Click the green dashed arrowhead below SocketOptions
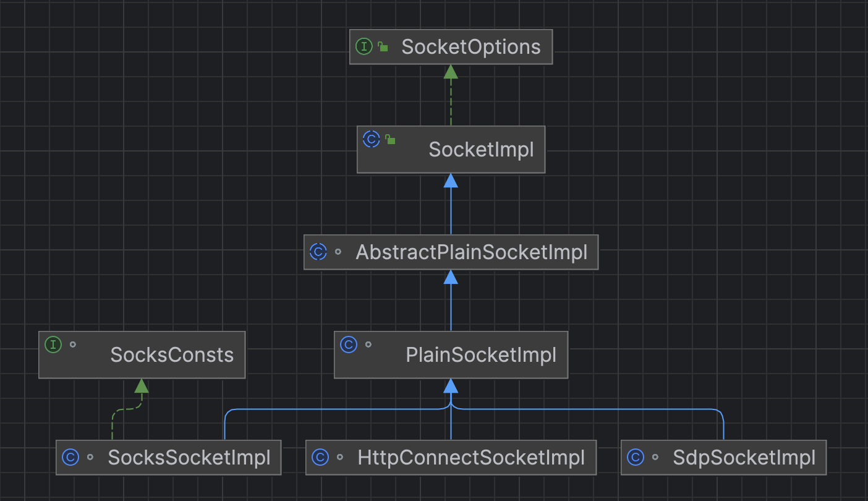Screen dimensions: 868x501 coord(451,72)
